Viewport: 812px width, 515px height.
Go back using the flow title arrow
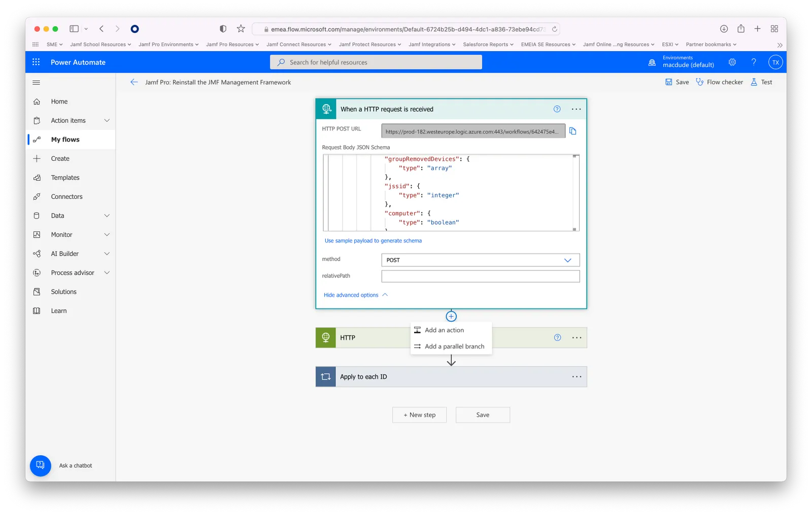click(134, 82)
